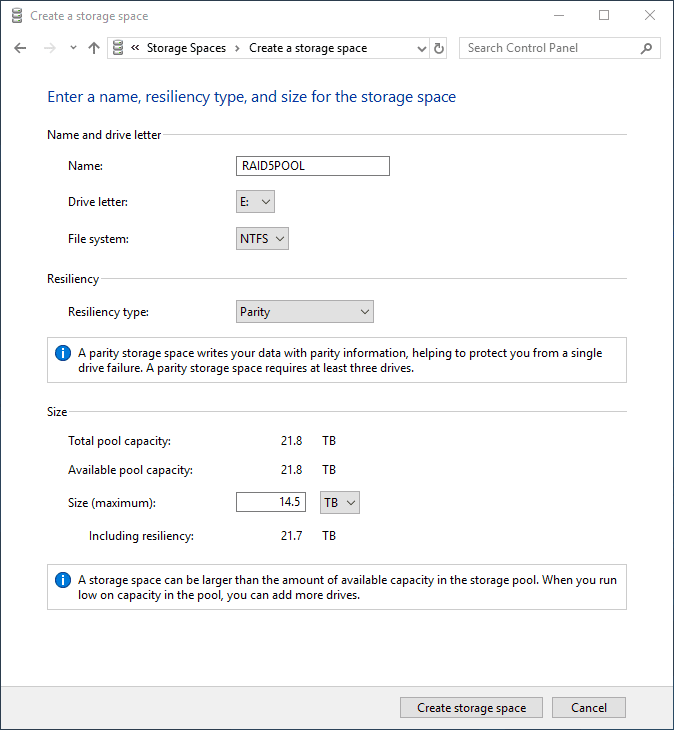Click the info icon beside parity description
Screen dimensions: 674x730
click(63, 353)
